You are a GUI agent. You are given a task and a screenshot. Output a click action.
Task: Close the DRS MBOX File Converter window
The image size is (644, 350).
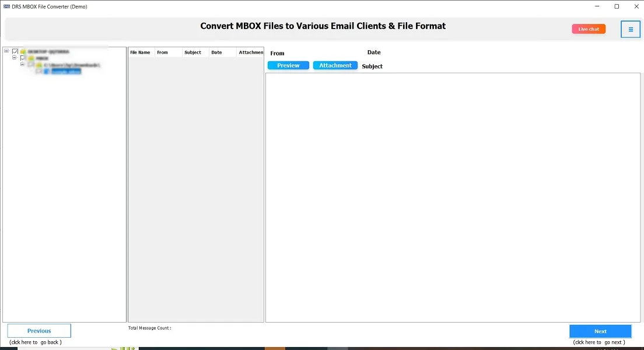[636, 6]
